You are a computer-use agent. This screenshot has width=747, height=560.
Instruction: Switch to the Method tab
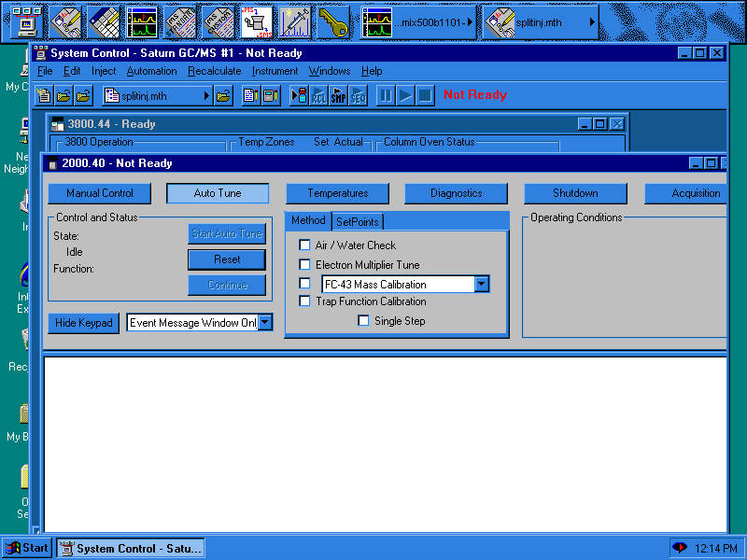pos(308,220)
